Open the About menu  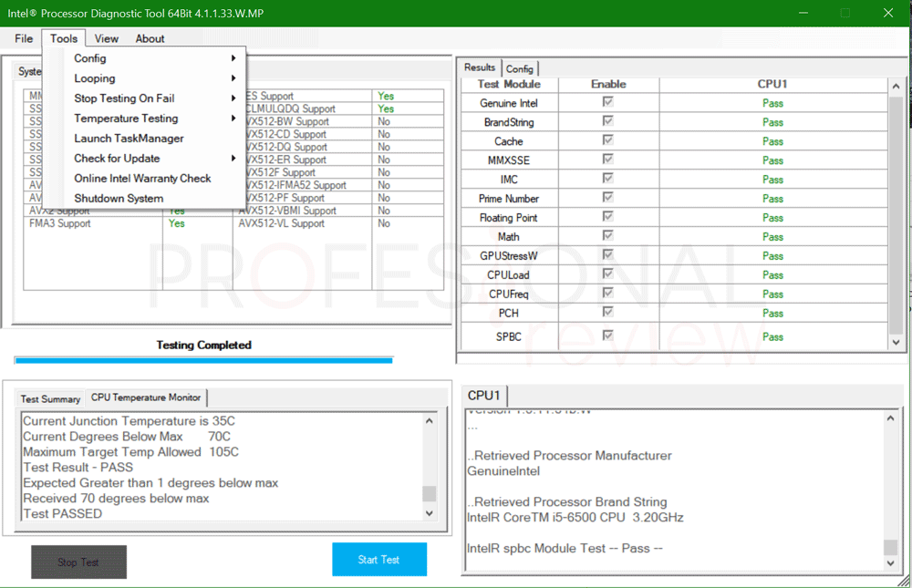tap(150, 38)
